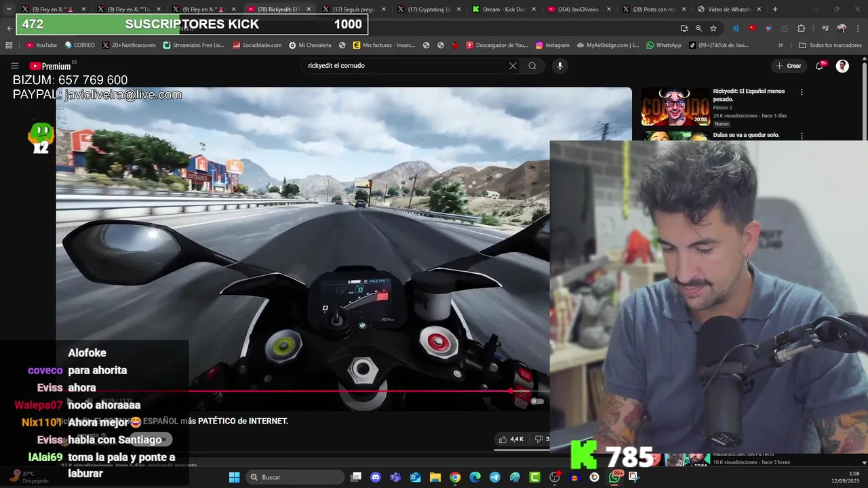The image size is (868, 488).
Task: Click the Crear button
Action: [789, 66]
